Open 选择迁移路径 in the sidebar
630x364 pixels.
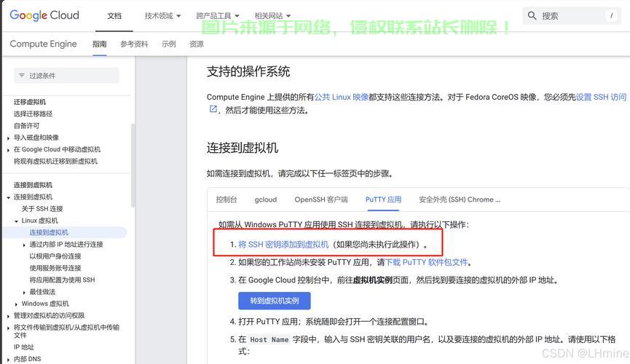pos(33,114)
